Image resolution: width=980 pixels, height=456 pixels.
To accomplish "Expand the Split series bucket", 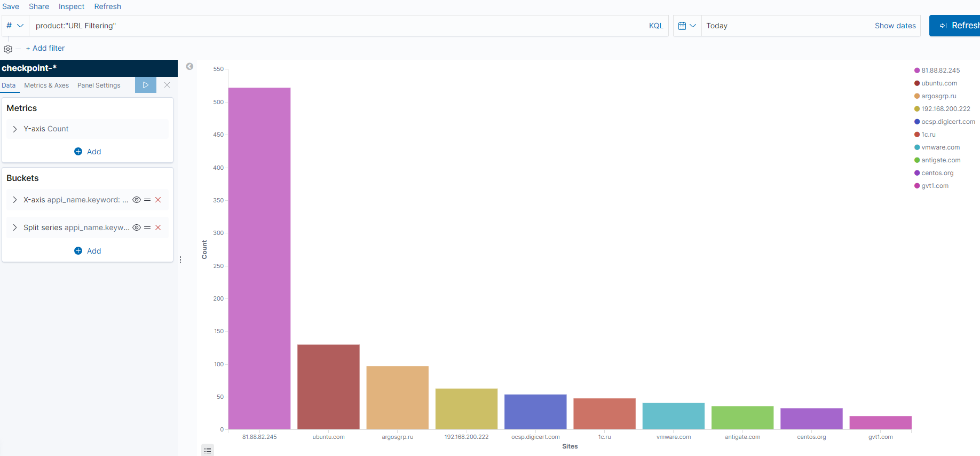I will [x=15, y=227].
